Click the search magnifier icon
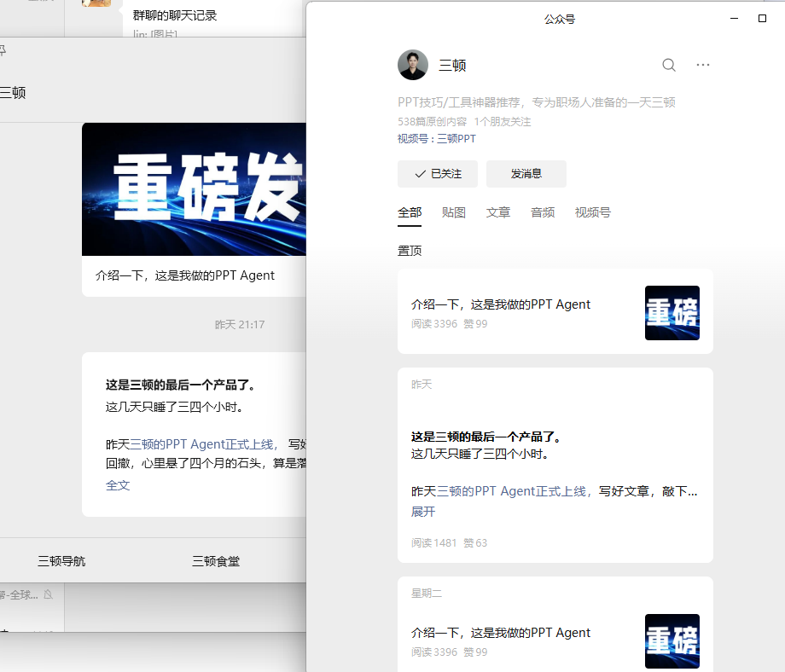785x672 pixels. 669,65
